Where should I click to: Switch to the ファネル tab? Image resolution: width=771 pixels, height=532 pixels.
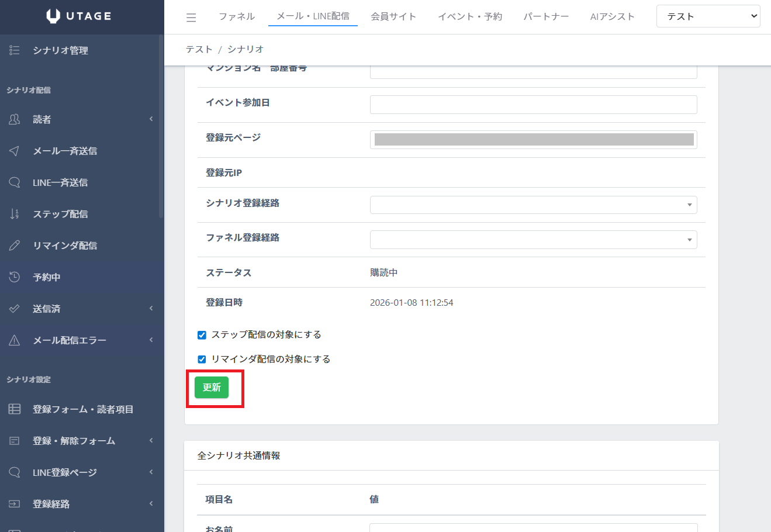[236, 16]
